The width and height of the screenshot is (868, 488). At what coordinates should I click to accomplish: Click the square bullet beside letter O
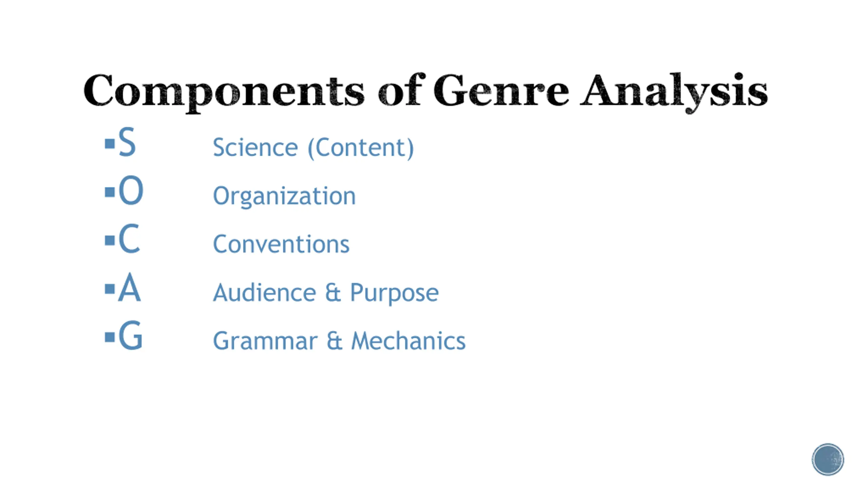(x=110, y=192)
